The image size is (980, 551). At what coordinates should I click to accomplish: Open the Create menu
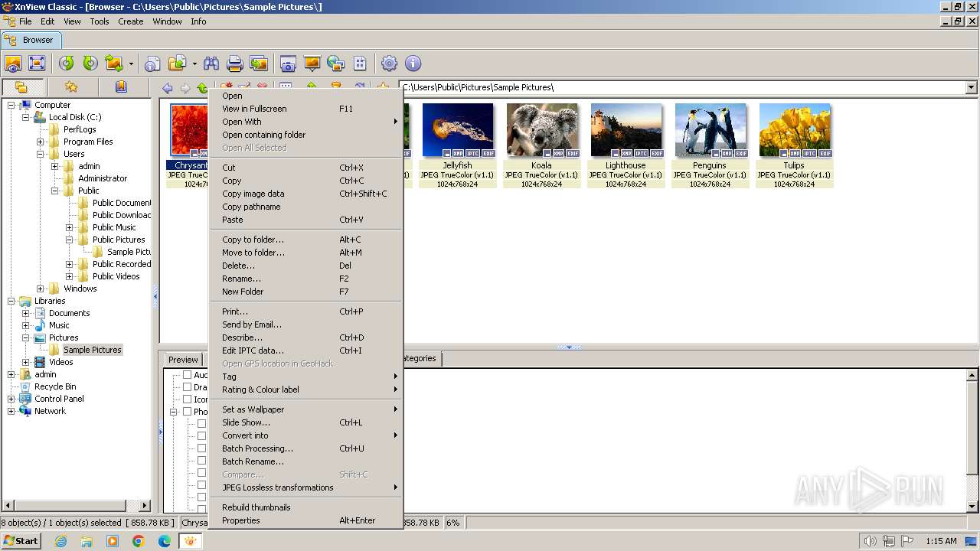pos(131,21)
